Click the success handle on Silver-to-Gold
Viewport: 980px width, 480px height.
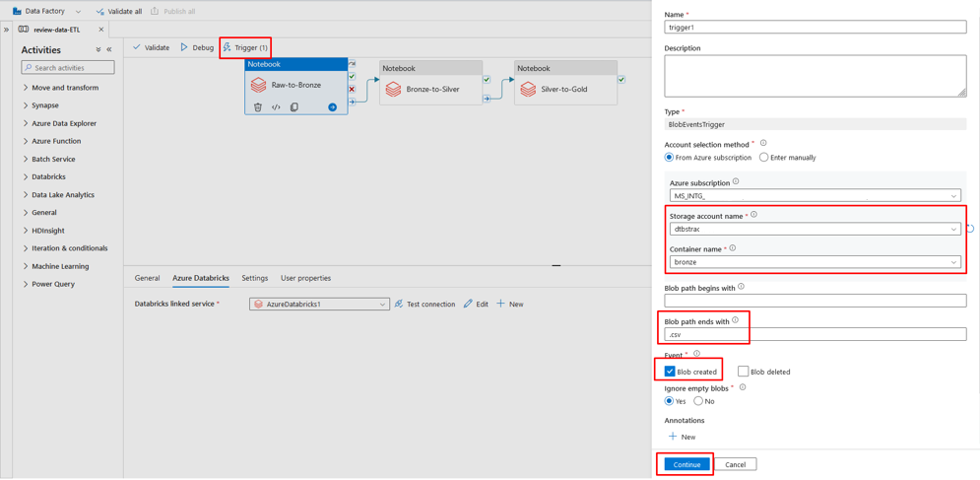click(x=621, y=80)
